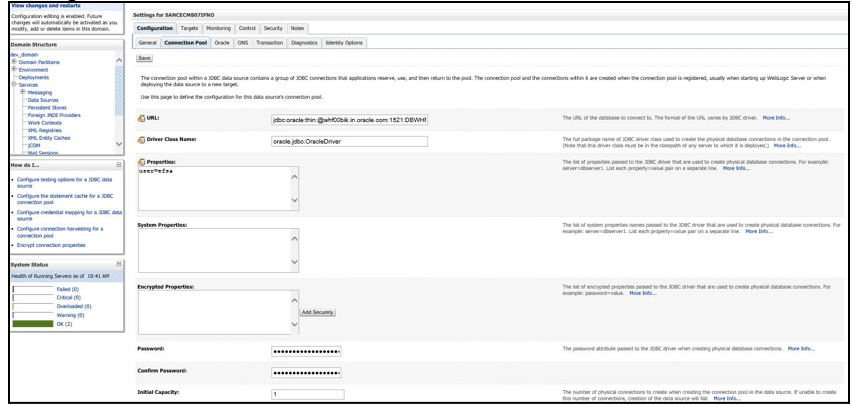Click the Confirm Password field

[306, 373]
